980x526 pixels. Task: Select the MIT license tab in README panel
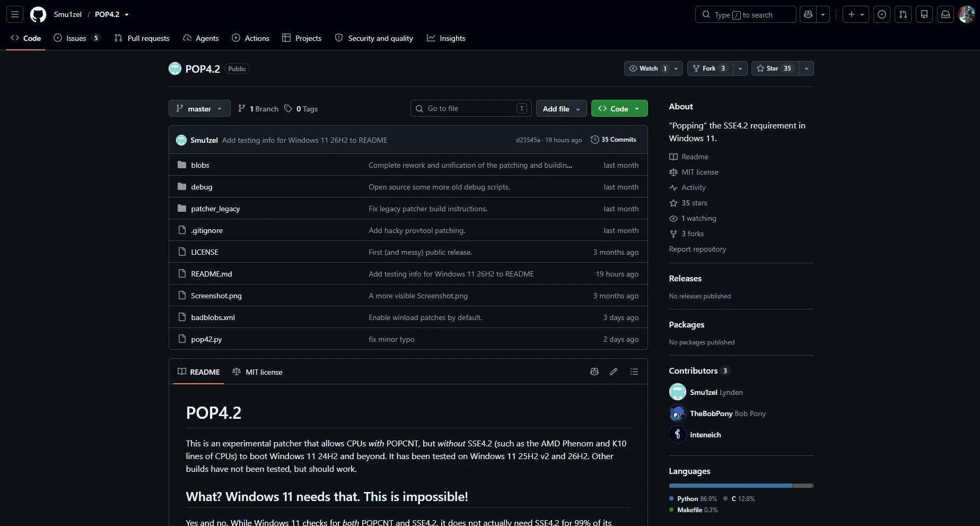257,372
